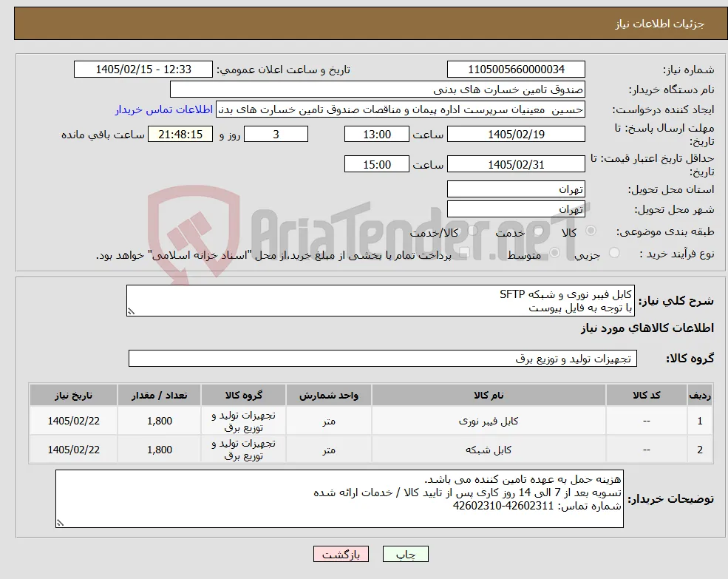This screenshot has width=728, height=579.
Task: Click the تاریخ نیاز column header
Action: point(73,395)
